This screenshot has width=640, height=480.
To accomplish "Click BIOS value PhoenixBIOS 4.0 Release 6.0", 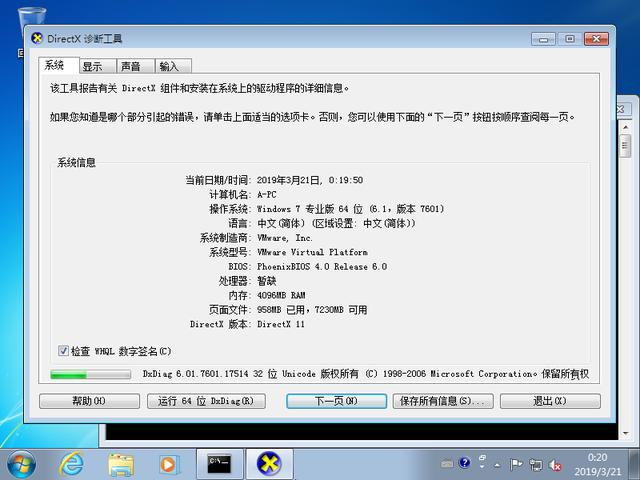I will coord(322,267).
